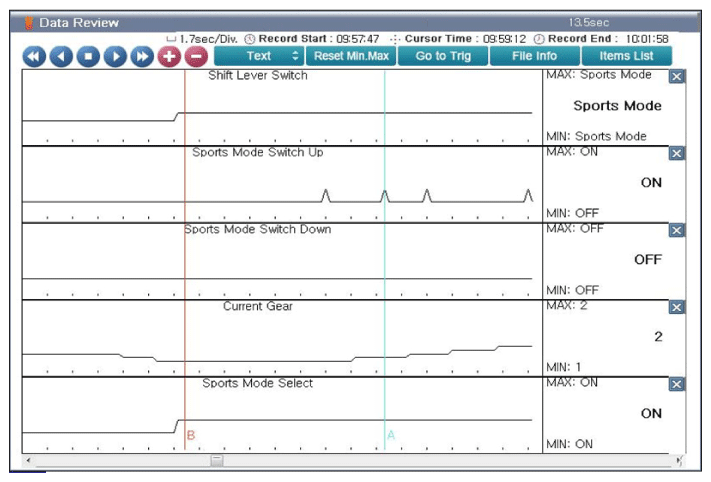Click 'MAX: Sports Mode' value text
The width and height of the screenshot is (711, 482).
tap(599, 75)
